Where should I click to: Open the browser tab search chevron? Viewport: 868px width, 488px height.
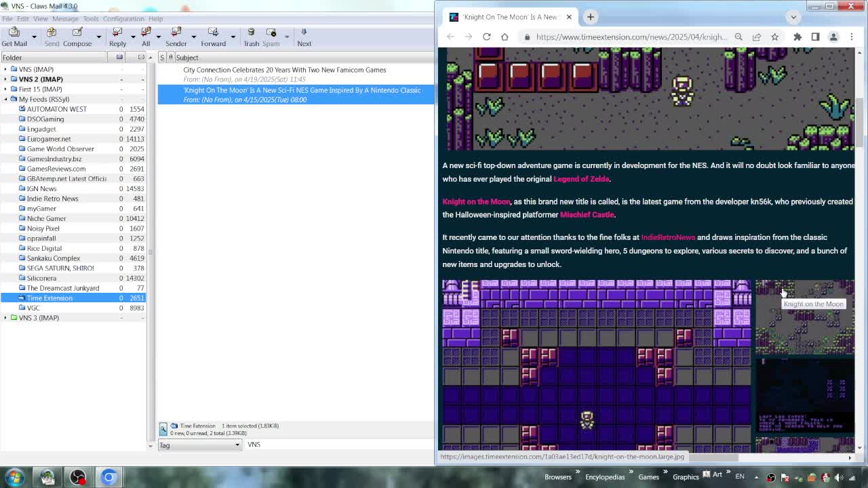(793, 17)
